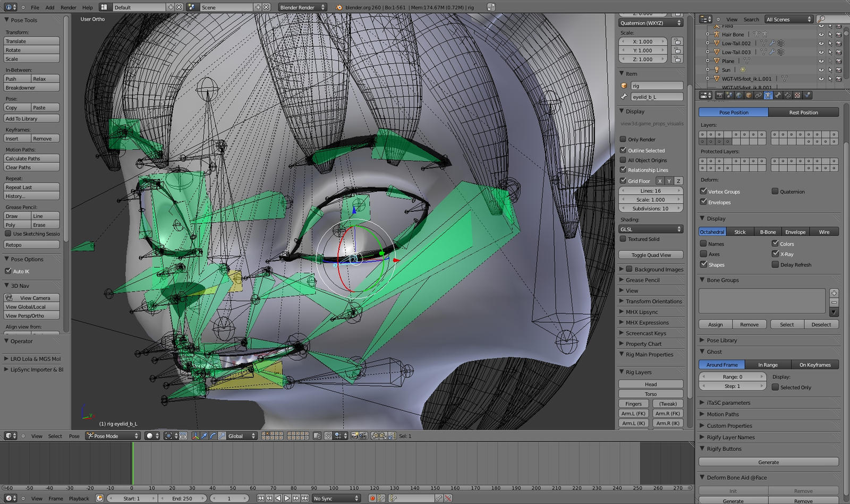Toggle restrict-select arrow for Hair Bone

(x=830, y=35)
